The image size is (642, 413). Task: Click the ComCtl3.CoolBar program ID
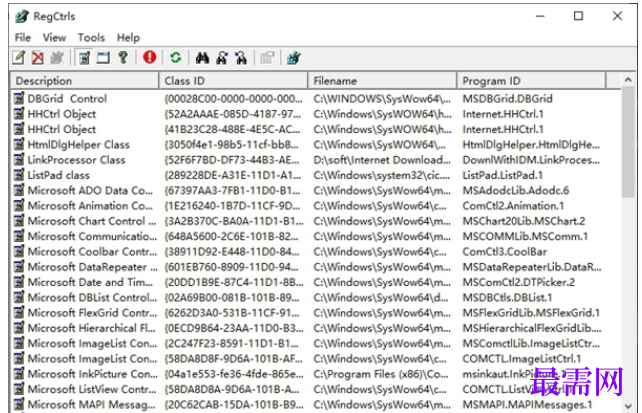coord(504,251)
